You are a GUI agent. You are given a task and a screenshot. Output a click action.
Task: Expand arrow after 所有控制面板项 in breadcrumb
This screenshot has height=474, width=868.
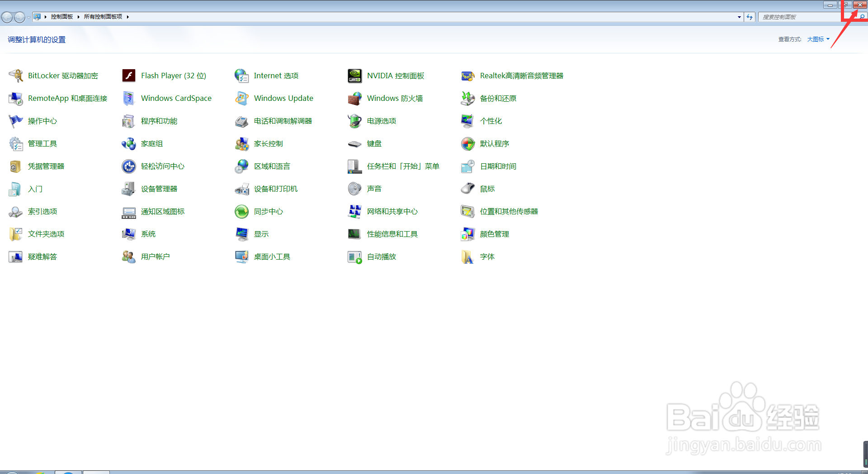(x=127, y=17)
